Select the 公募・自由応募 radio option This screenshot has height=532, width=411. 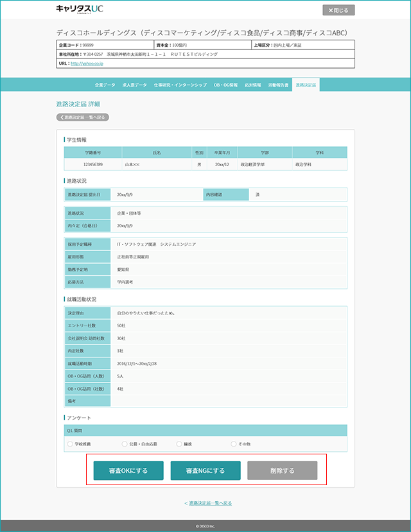click(125, 444)
